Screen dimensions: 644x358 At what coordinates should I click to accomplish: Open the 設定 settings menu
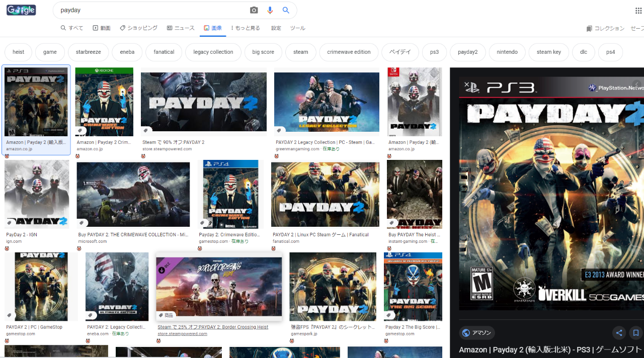[x=276, y=28]
